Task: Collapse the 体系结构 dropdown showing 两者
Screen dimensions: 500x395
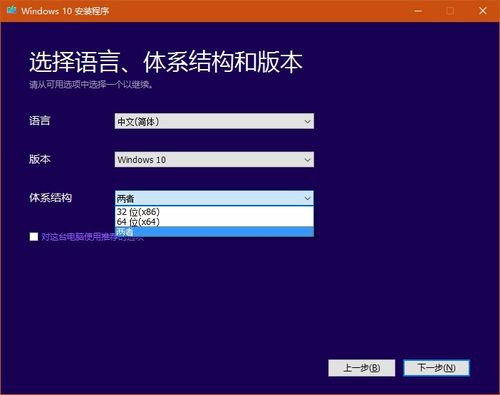Action: 214,198
